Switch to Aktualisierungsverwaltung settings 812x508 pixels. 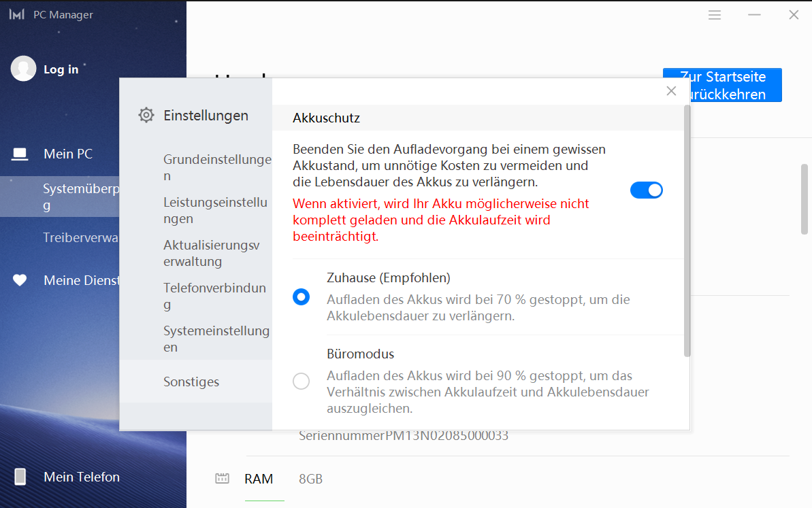pos(216,252)
